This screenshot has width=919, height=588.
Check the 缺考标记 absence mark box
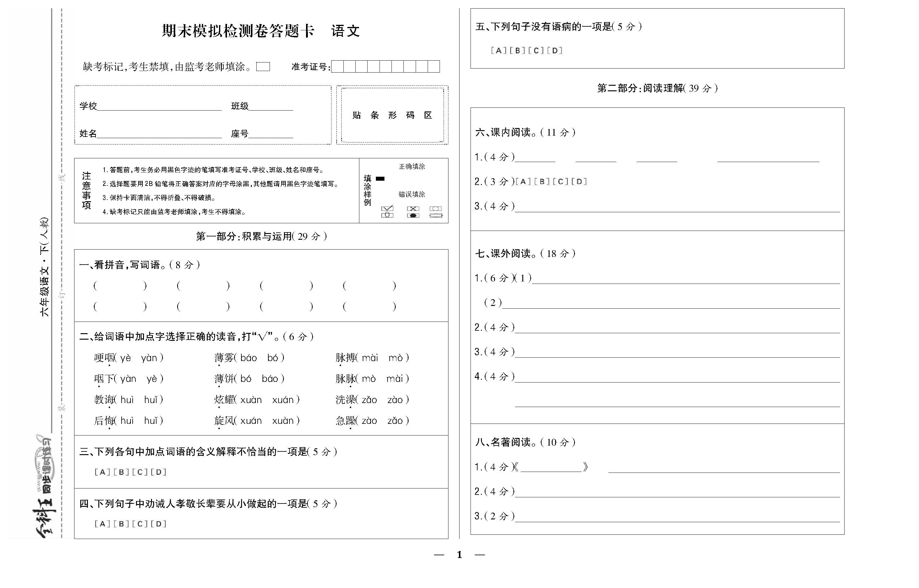click(263, 67)
